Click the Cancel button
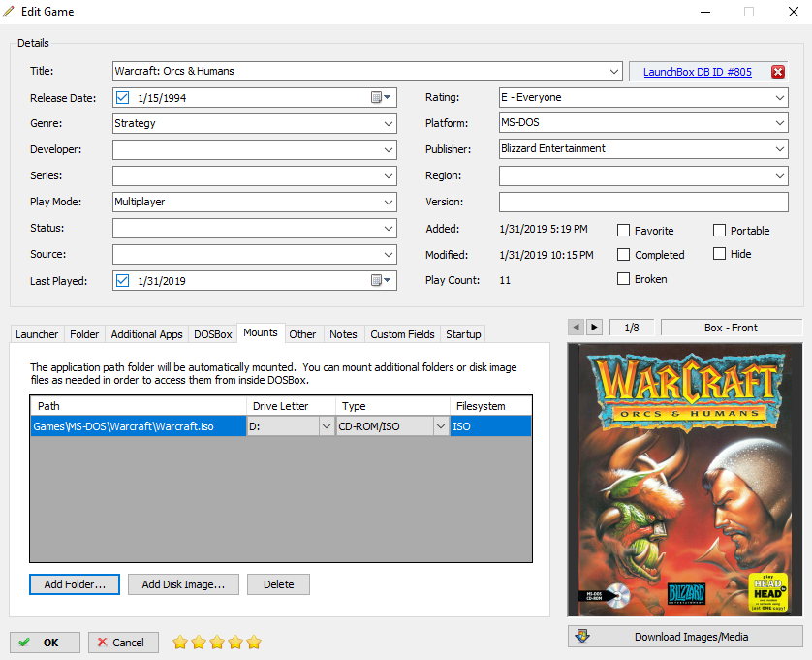812x660 pixels. pyautogui.click(x=123, y=643)
